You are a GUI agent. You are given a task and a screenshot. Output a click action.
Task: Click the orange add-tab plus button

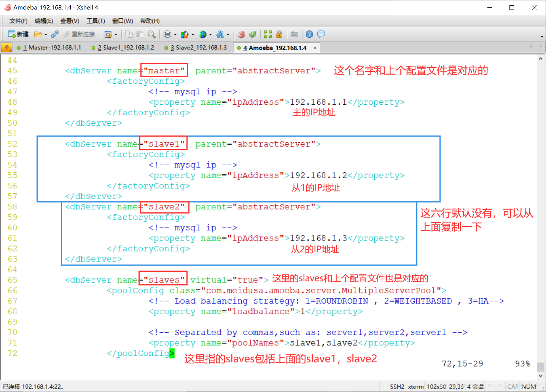click(6, 48)
